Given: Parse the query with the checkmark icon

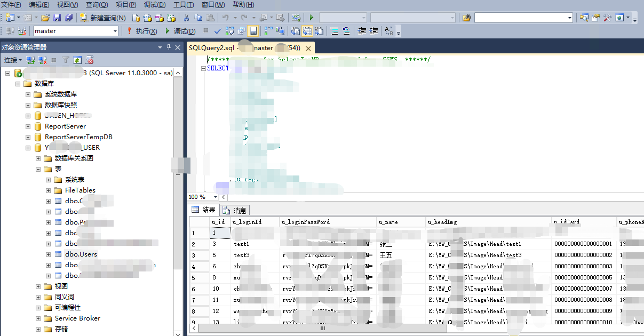Looking at the screenshot, I should click(x=217, y=31).
